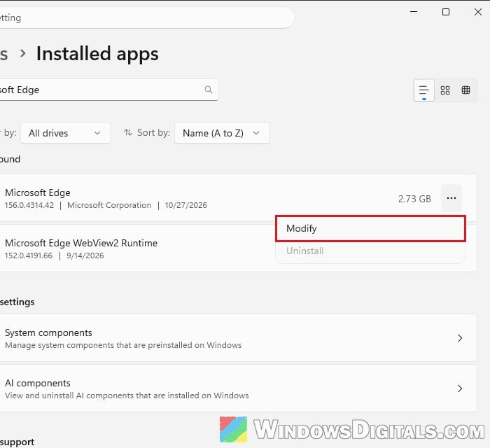Choose Uninstall in the context menu
The image size is (490, 448).
coord(370,251)
